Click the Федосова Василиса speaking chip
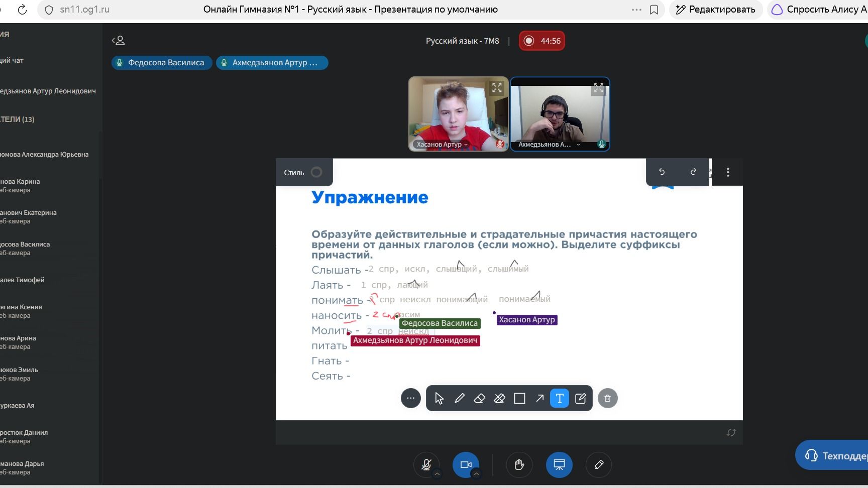 click(x=162, y=63)
